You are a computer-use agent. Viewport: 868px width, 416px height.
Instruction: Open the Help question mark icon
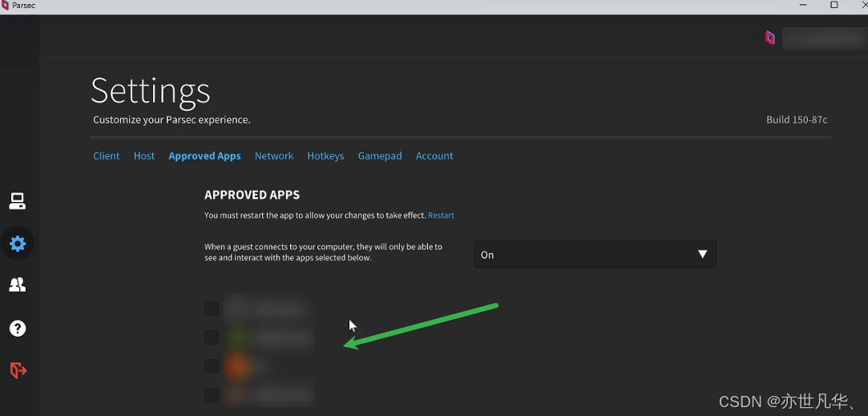[x=17, y=329]
